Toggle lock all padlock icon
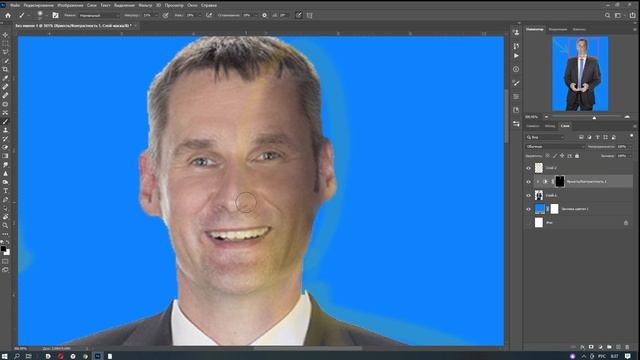This screenshot has height=360, width=640. pyautogui.click(x=577, y=156)
